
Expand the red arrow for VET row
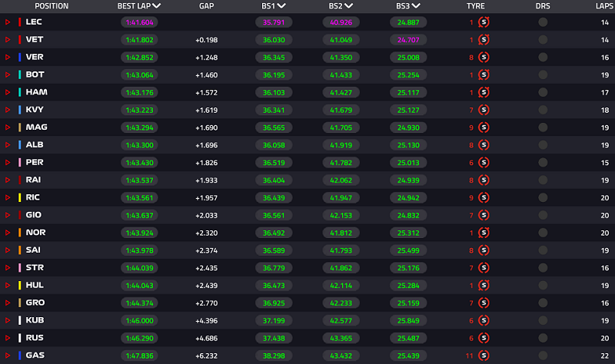point(8,40)
